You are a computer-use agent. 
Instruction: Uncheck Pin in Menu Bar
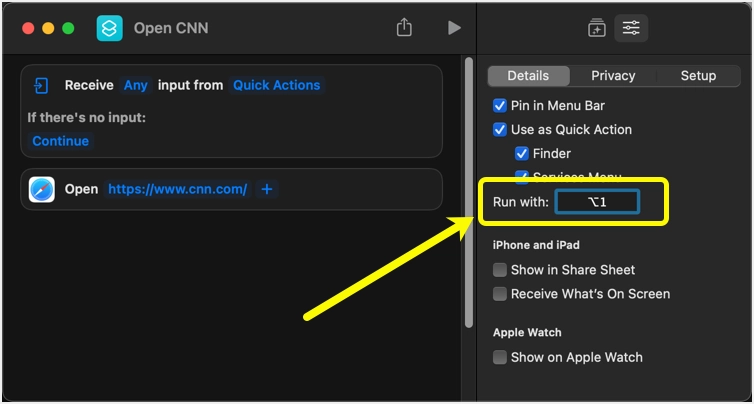click(x=500, y=106)
